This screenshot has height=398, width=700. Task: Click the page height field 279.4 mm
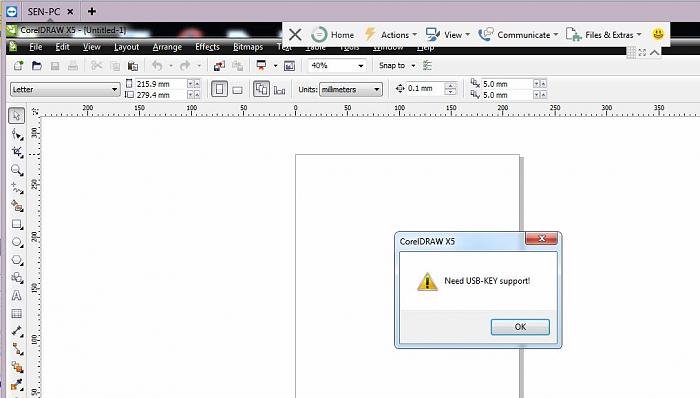tap(160, 95)
